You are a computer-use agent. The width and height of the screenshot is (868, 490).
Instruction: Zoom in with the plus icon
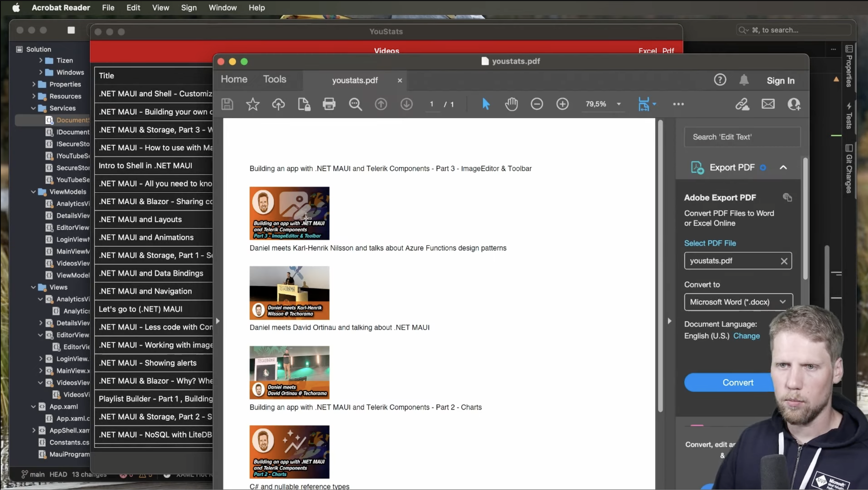click(x=562, y=104)
